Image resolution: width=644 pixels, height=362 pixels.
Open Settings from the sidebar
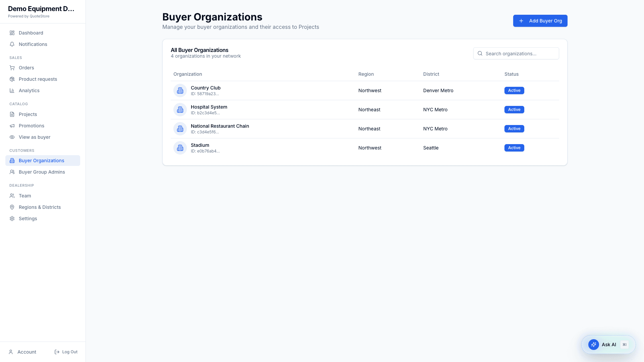pos(43,219)
